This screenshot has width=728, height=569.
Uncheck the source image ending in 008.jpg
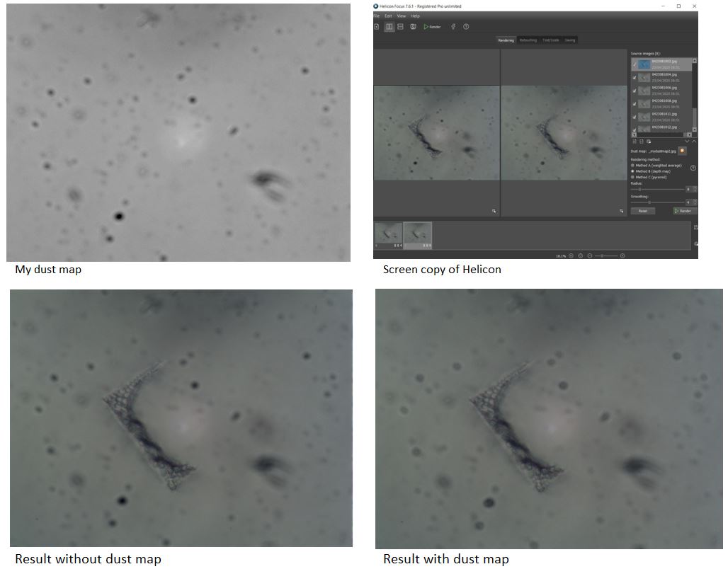[635, 104]
